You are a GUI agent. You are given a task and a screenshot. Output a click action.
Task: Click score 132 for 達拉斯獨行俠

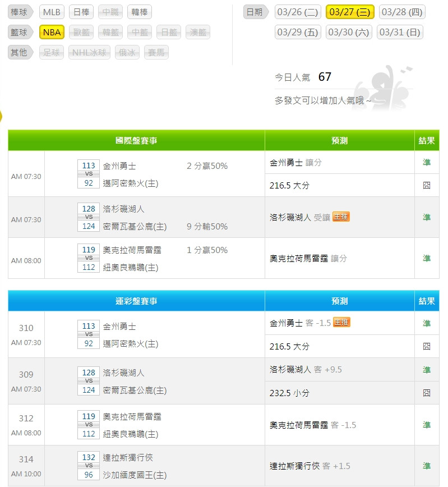tap(89, 457)
